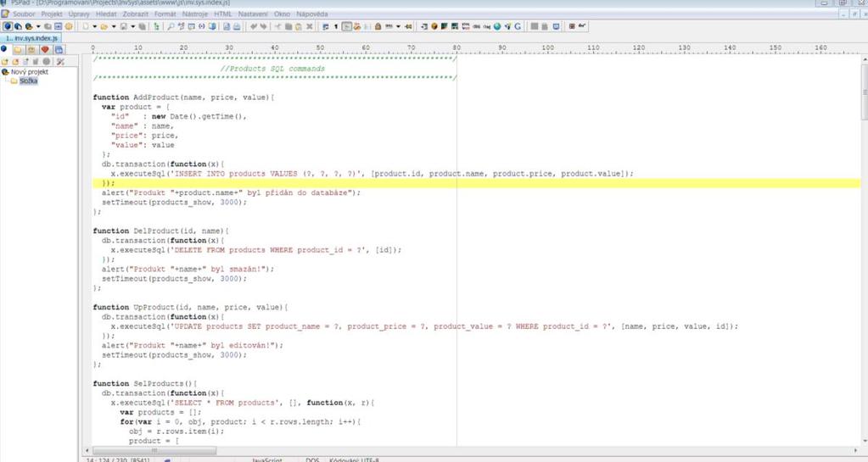The image size is (868, 462).
Task: Open the Hledat menu
Action: 106,14
